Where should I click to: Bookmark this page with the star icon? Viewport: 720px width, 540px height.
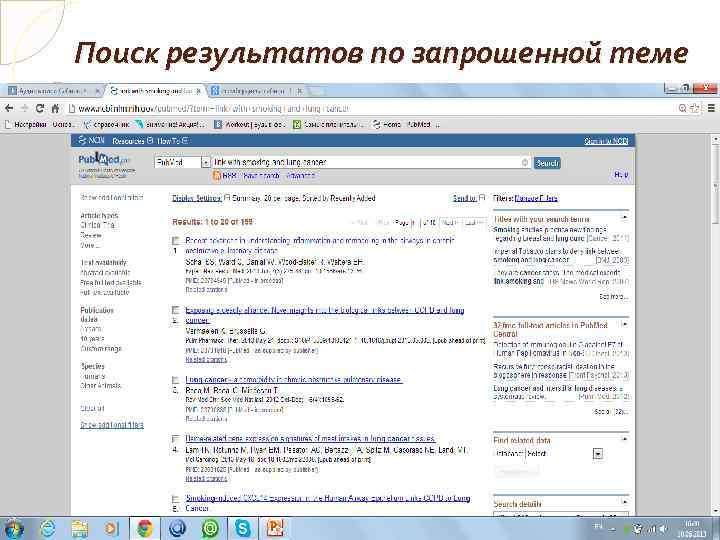tap(695, 108)
